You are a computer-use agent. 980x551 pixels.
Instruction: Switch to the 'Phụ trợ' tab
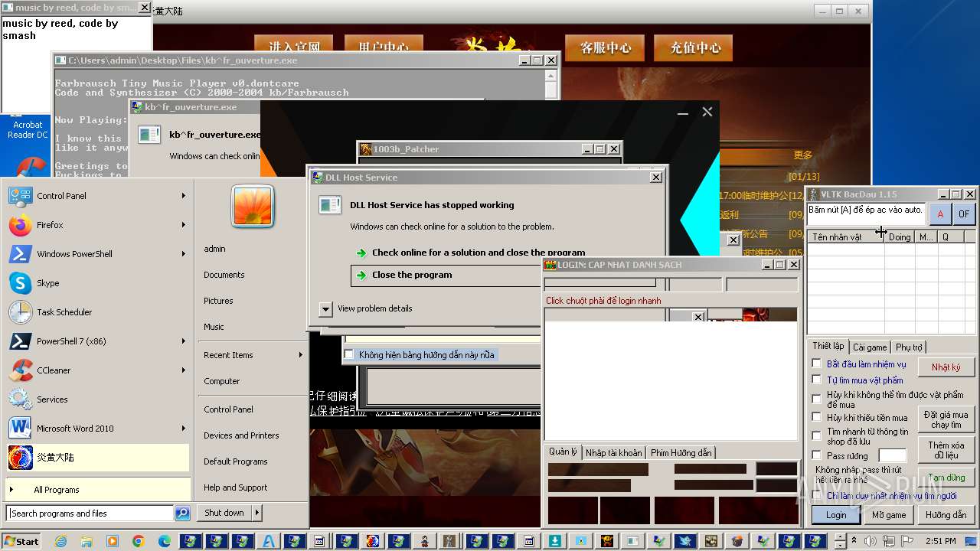coord(909,347)
